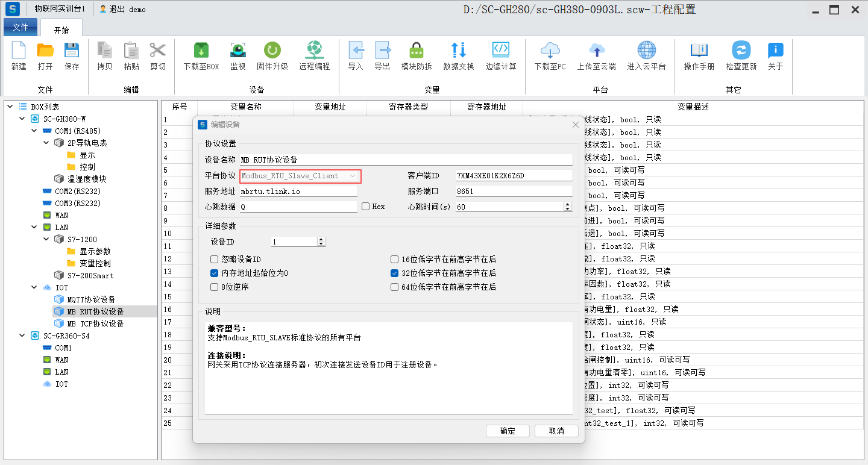
Task: Open 远程编程 remote programming
Action: [x=314, y=56]
